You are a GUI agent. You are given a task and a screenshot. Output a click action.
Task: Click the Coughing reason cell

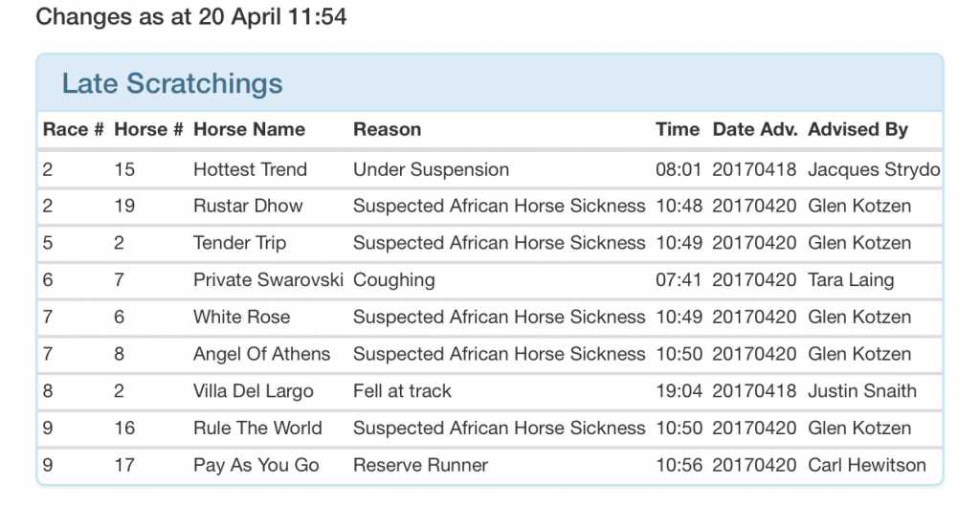[393, 280]
